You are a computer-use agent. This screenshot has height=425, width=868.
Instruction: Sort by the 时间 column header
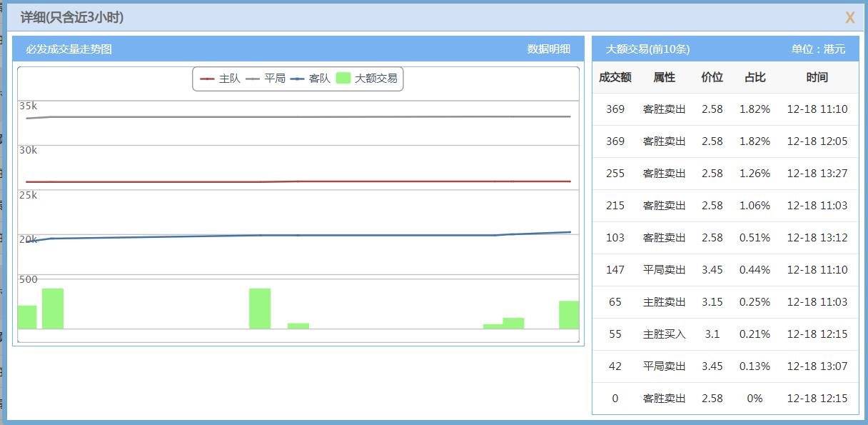[x=816, y=77]
